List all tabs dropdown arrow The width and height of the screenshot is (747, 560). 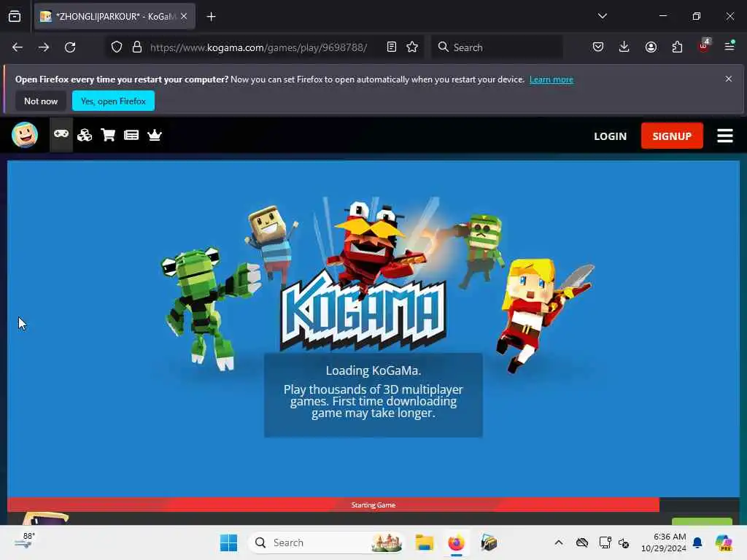(602, 16)
